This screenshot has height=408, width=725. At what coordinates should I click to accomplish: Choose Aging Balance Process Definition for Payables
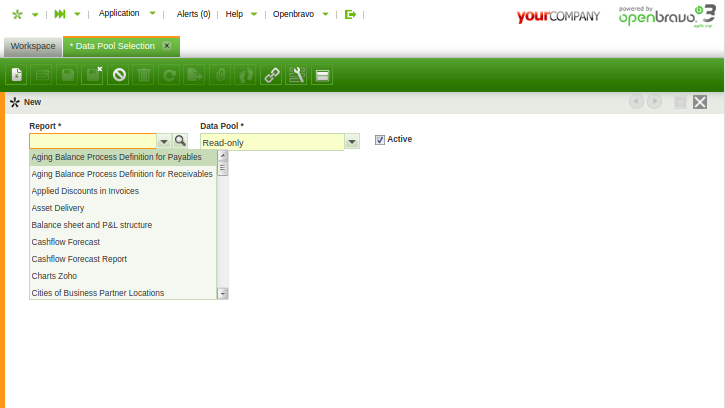[x=123, y=157]
